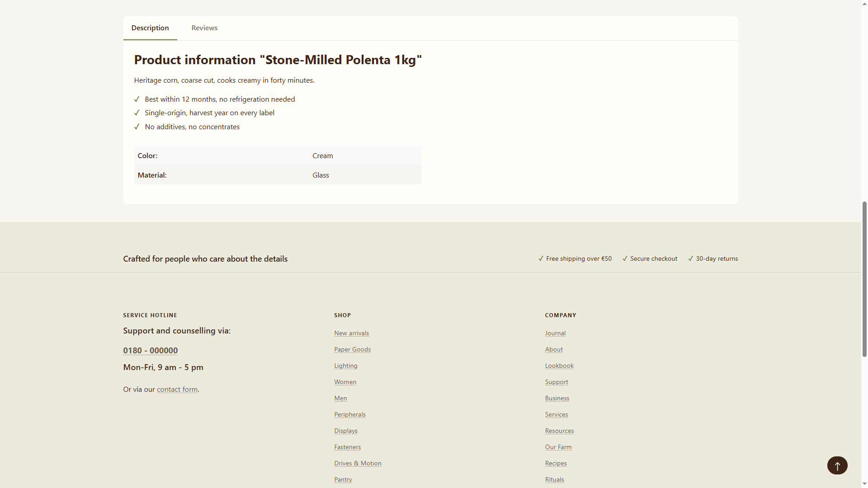Open the Support link
Image resolution: width=868 pixels, height=488 pixels.
tap(557, 382)
